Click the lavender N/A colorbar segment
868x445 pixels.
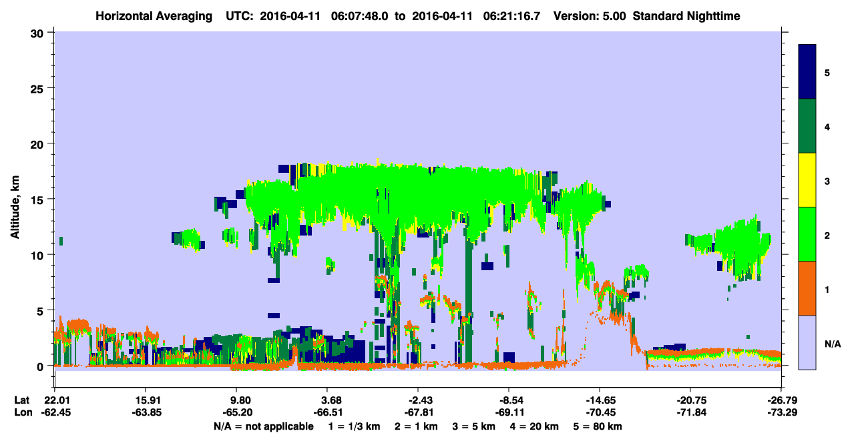click(807, 342)
